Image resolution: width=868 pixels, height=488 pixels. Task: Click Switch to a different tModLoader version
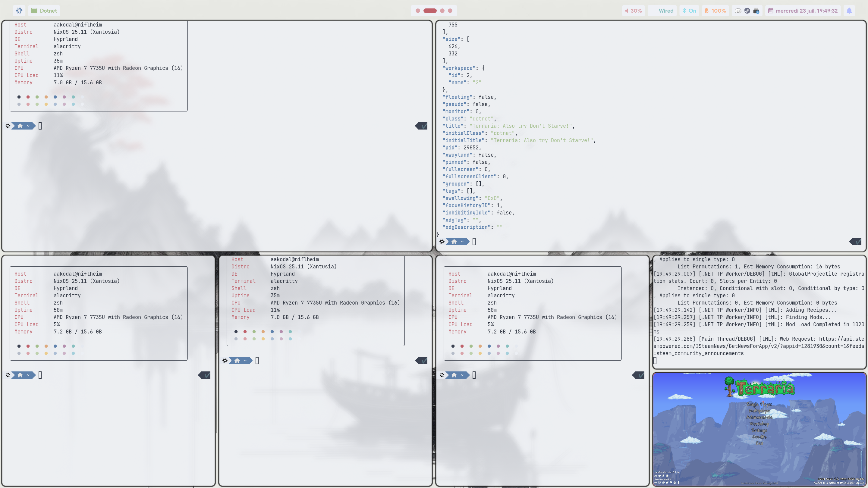click(839, 483)
